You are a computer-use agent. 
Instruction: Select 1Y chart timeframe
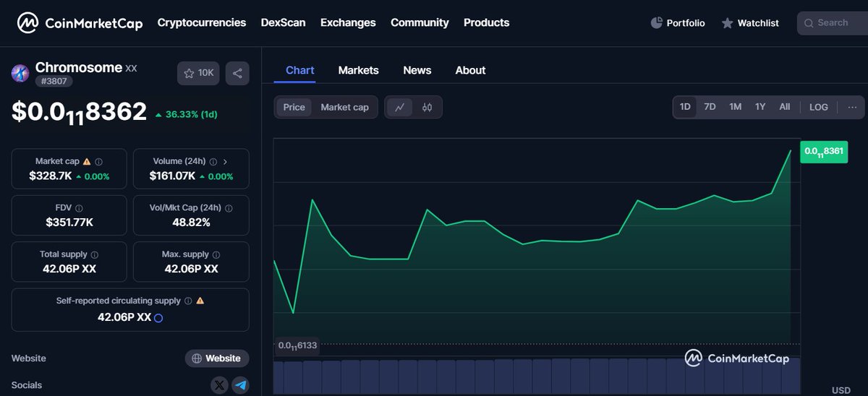tap(760, 107)
